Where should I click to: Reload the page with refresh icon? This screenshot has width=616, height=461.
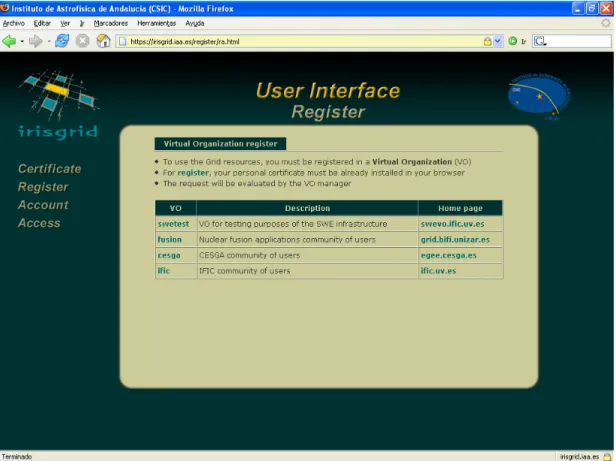(62, 41)
